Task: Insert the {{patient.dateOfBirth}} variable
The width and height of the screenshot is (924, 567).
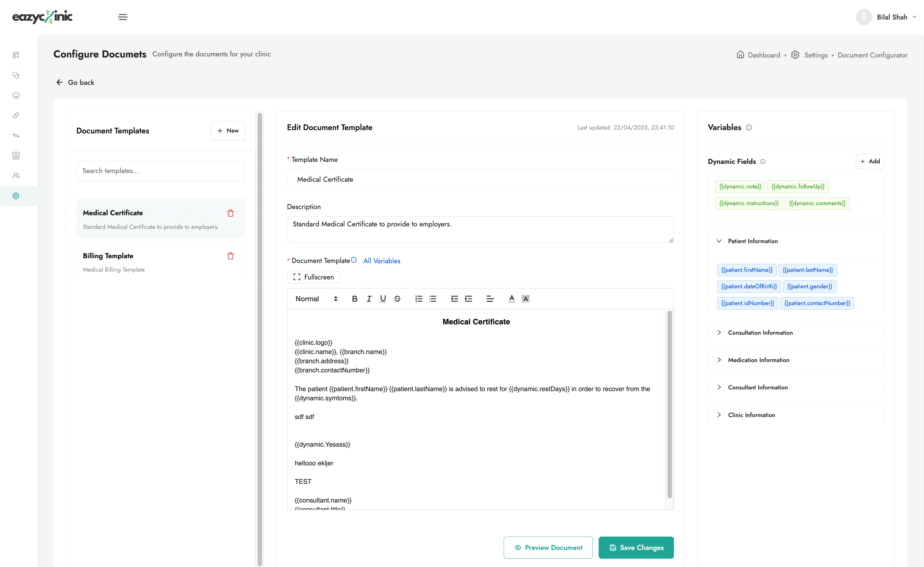Action: click(749, 287)
